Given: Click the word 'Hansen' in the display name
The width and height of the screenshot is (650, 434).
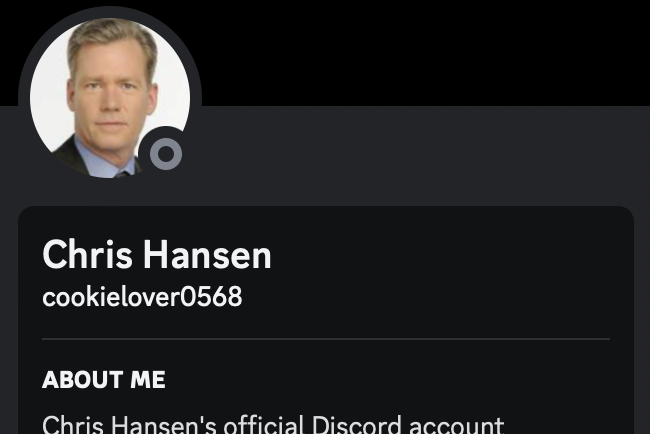Looking at the screenshot, I should [x=207, y=255].
